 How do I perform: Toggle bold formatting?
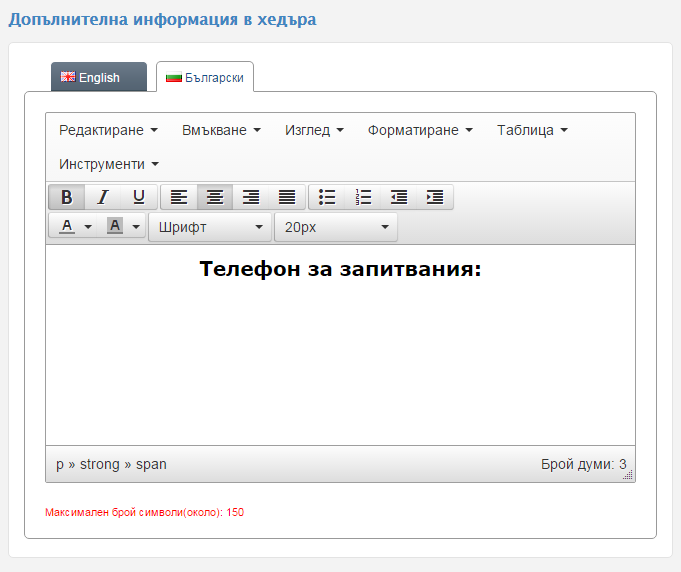pos(66,197)
